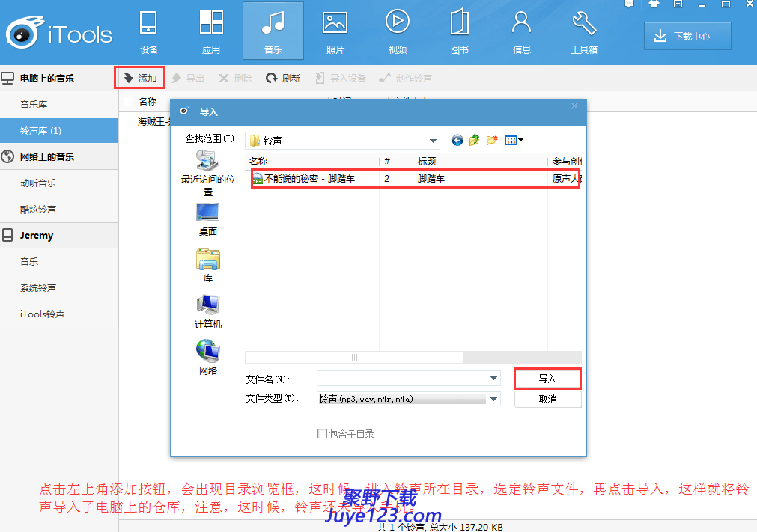Click the 导出 (Export) toolbar button

(x=188, y=78)
